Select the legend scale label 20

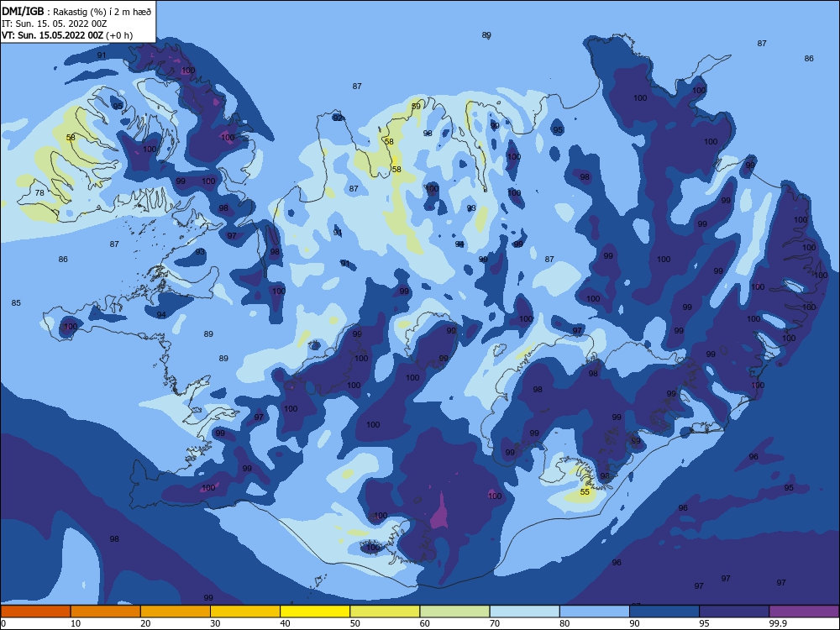[x=145, y=623]
